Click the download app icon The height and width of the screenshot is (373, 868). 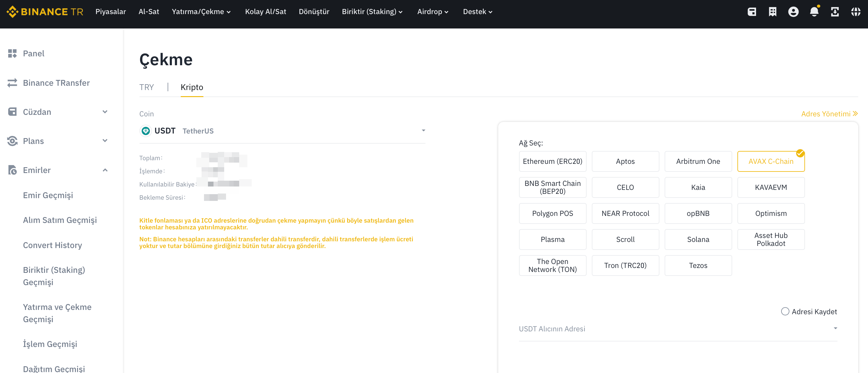pyautogui.click(x=835, y=12)
